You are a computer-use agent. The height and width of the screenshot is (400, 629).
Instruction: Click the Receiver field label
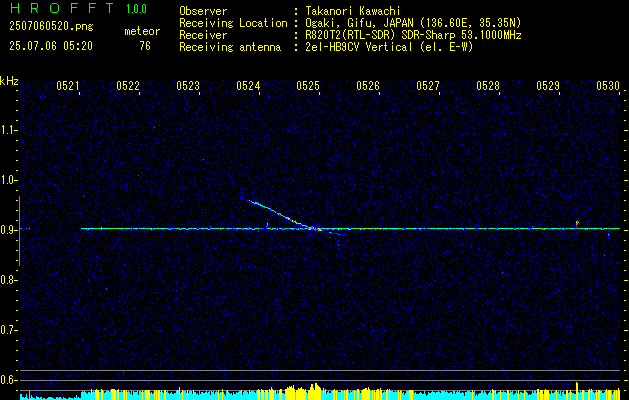click(203, 35)
